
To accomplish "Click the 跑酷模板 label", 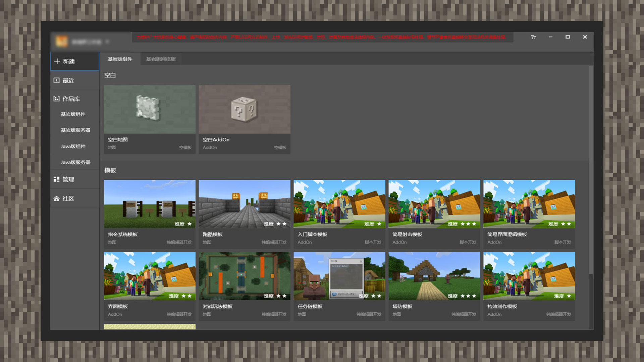I will [x=213, y=234].
